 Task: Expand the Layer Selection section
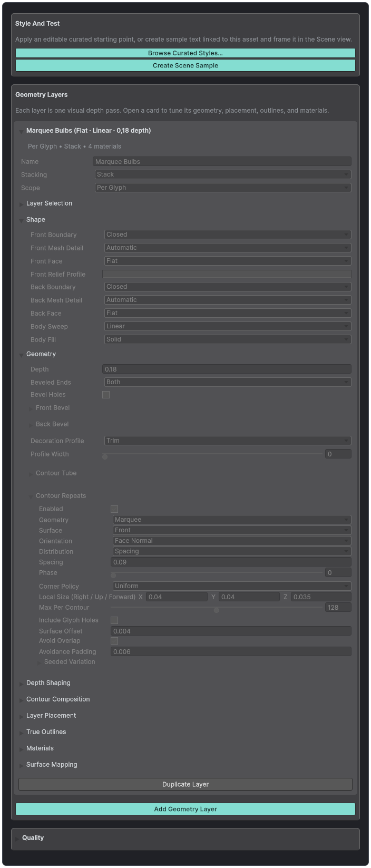[x=21, y=204]
